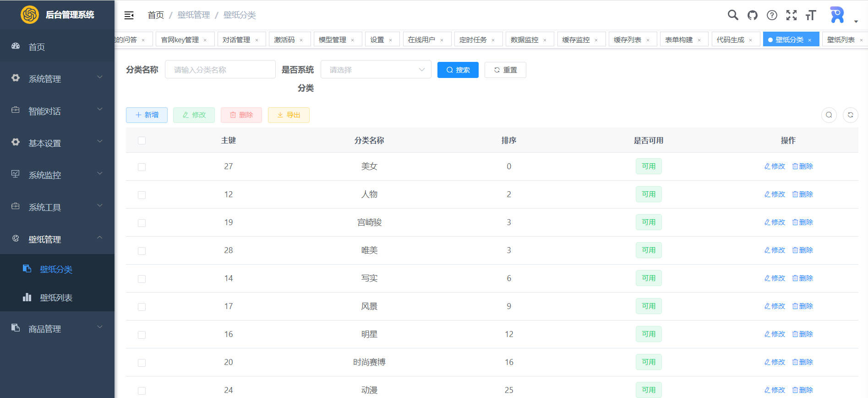Select the checkbox for row 美女
This screenshot has height=398, width=868.
coord(142,167)
